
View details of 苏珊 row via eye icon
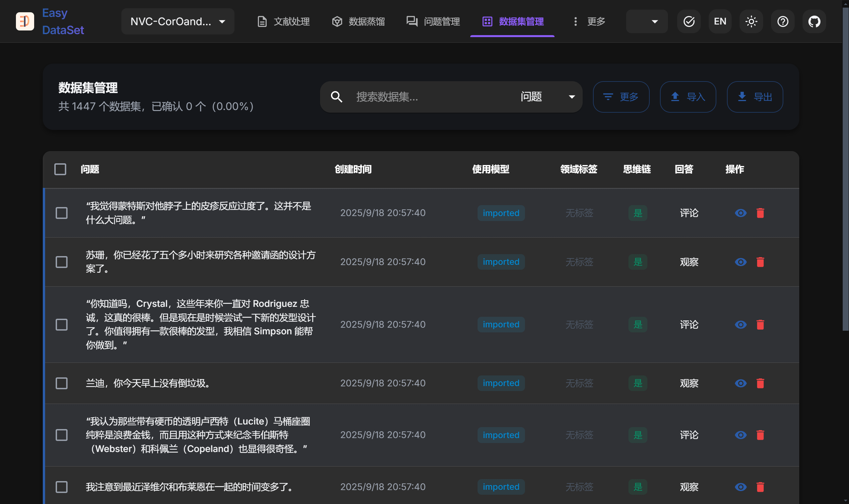[x=741, y=262]
